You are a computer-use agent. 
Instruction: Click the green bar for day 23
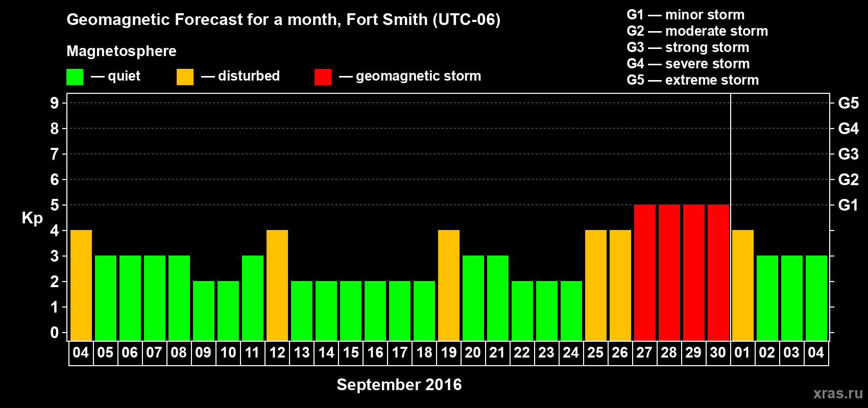[x=547, y=311]
